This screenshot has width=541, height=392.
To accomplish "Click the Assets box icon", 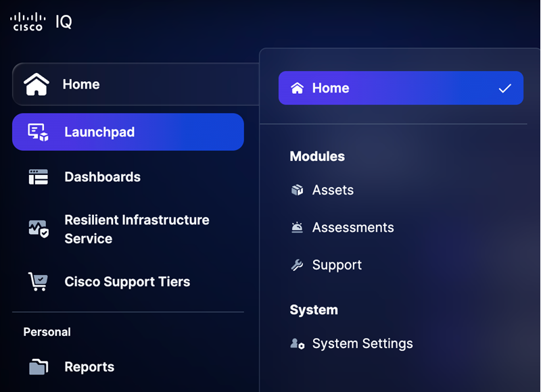I will click(297, 190).
